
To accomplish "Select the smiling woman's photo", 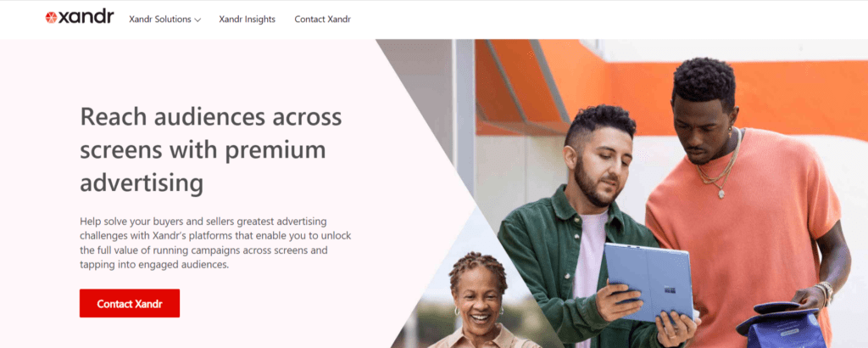I will tap(479, 302).
